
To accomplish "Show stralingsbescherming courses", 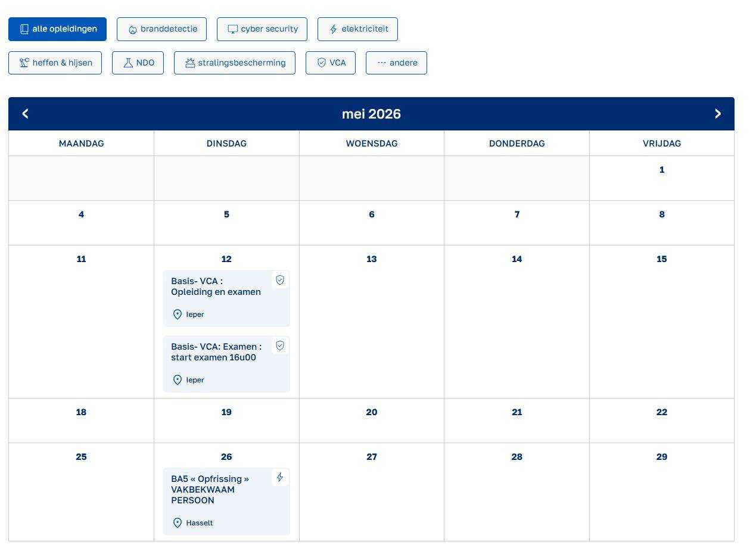I will [x=234, y=63].
